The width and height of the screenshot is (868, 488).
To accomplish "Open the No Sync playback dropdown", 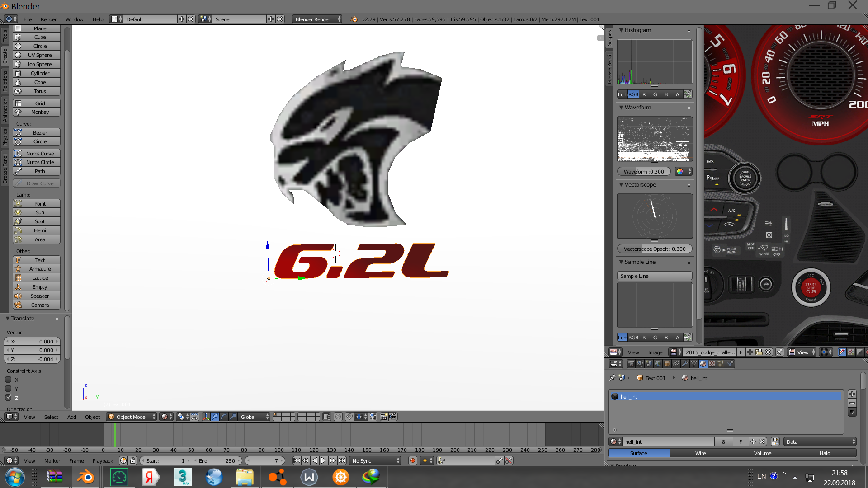I will (x=376, y=460).
